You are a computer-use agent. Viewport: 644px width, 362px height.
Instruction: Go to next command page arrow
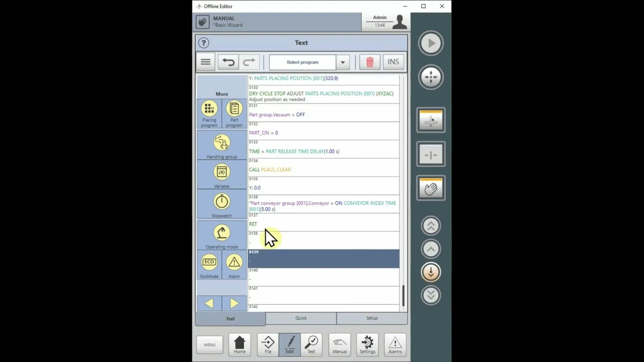click(234, 303)
